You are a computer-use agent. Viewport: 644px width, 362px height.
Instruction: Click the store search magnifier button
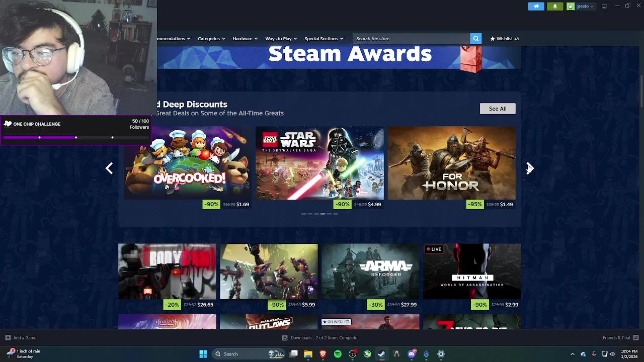[x=475, y=38]
